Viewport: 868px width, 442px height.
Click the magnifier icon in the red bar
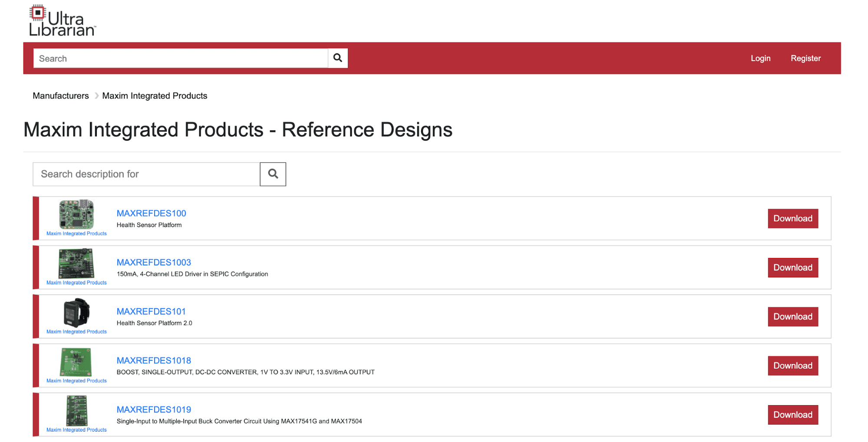(x=338, y=58)
